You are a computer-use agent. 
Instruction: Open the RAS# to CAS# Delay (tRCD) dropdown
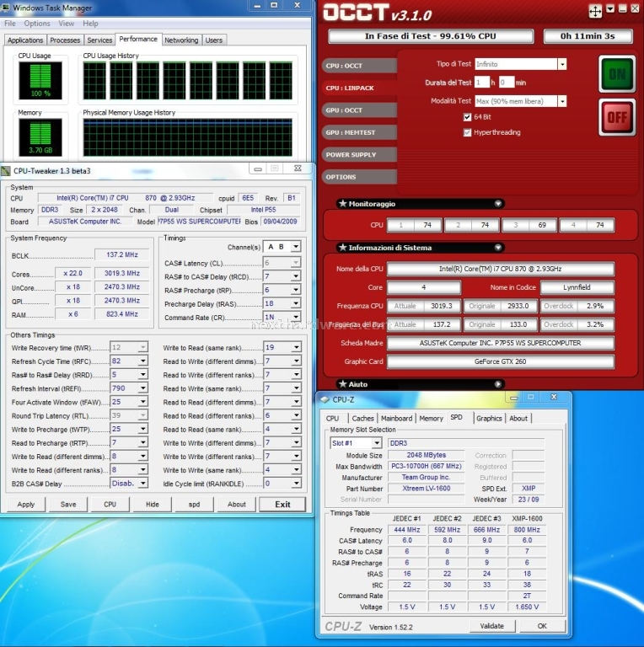point(296,276)
